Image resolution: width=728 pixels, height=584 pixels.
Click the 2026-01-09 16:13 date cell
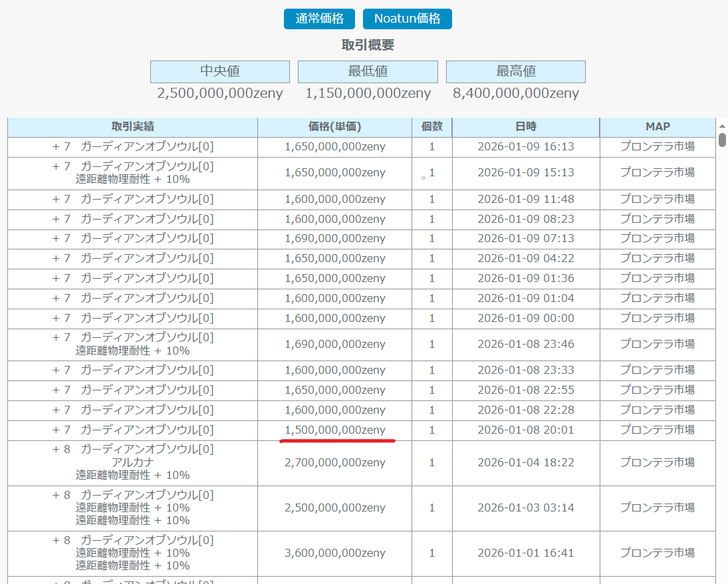coord(525,147)
